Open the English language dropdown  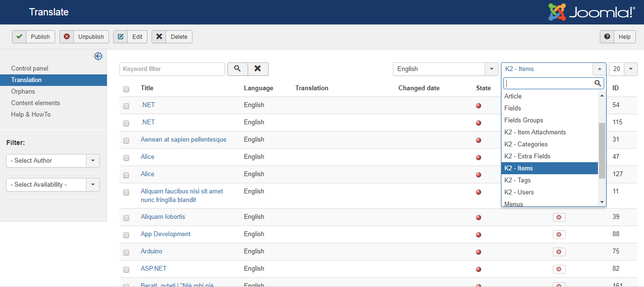[445, 69]
